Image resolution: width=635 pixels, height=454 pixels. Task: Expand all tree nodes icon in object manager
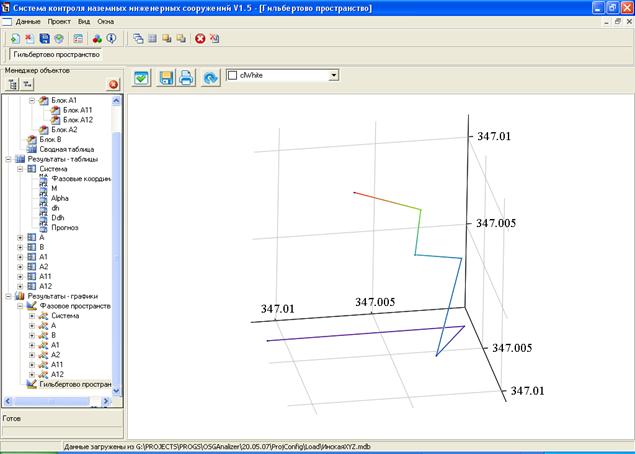tap(13, 84)
